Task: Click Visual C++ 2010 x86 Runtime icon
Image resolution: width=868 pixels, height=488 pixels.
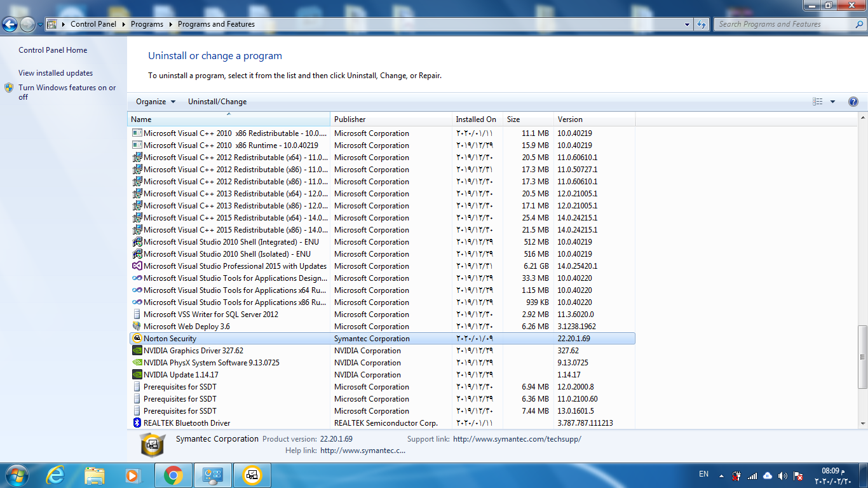Action: pyautogui.click(x=137, y=146)
